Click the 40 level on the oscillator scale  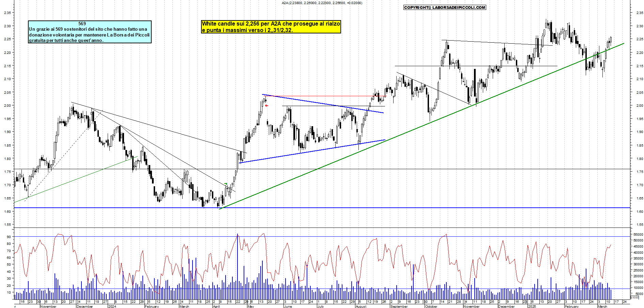click(9, 271)
